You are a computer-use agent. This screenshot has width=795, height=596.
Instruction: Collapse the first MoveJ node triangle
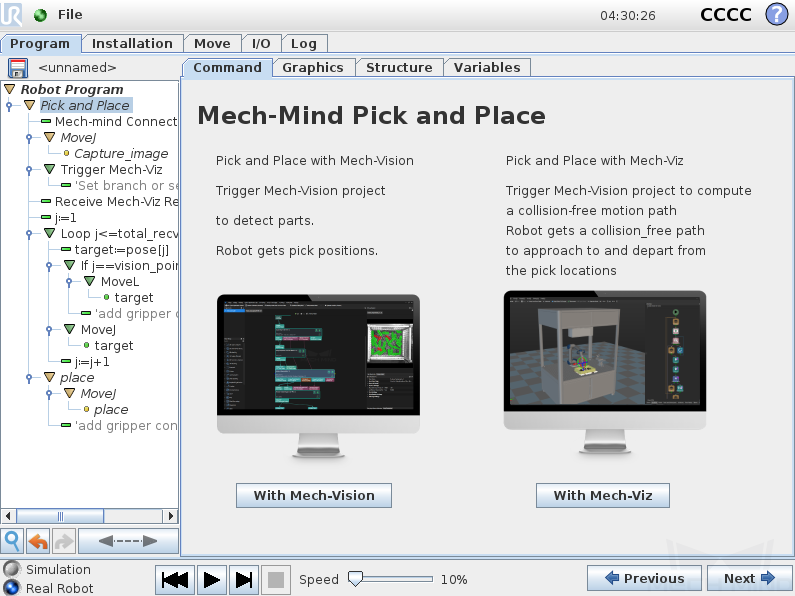tap(49, 137)
